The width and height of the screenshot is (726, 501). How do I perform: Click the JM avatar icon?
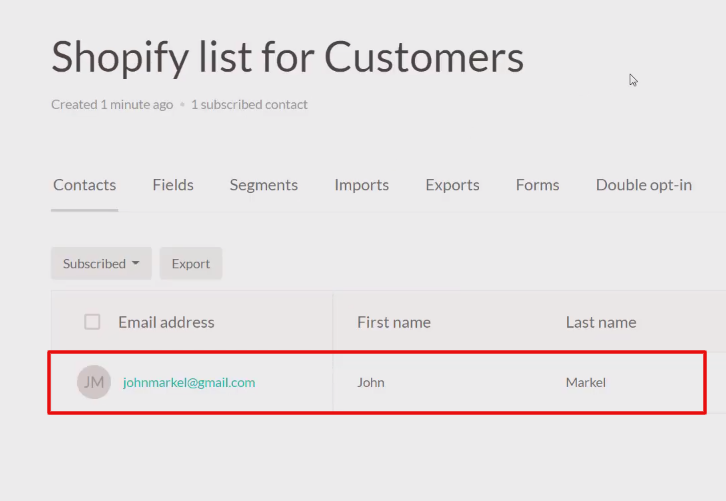tap(94, 382)
